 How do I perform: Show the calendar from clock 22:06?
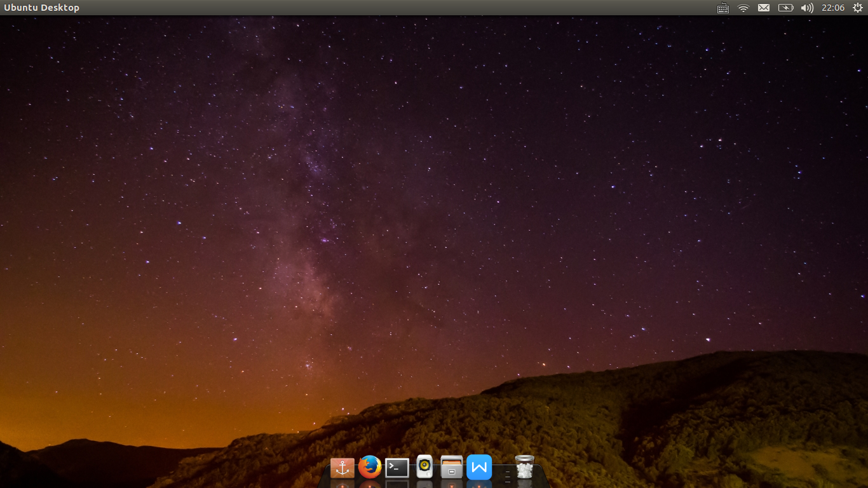(x=833, y=8)
